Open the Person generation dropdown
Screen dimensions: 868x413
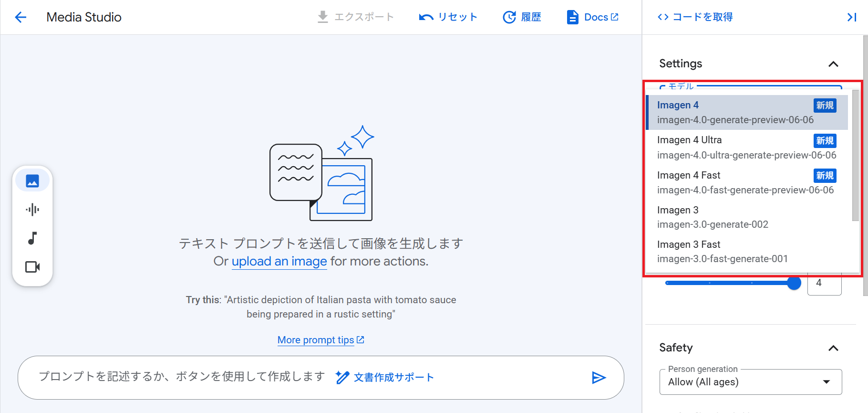pos(751,382)
